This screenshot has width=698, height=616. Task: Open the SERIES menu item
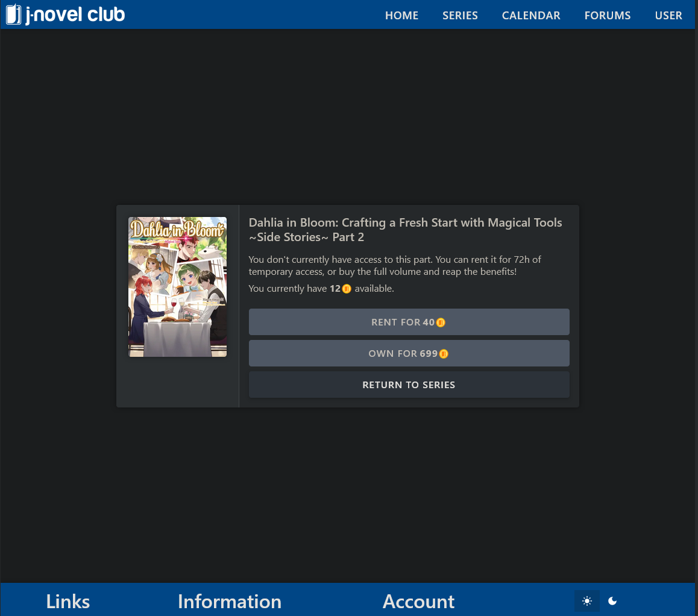coord(460,15)
